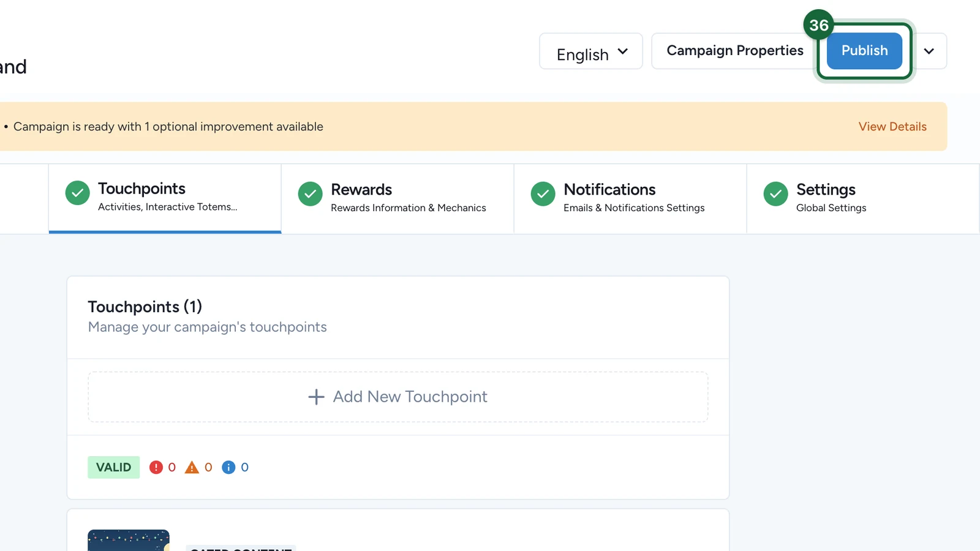Click the 'Touchpoints (1)' heading

145,306
